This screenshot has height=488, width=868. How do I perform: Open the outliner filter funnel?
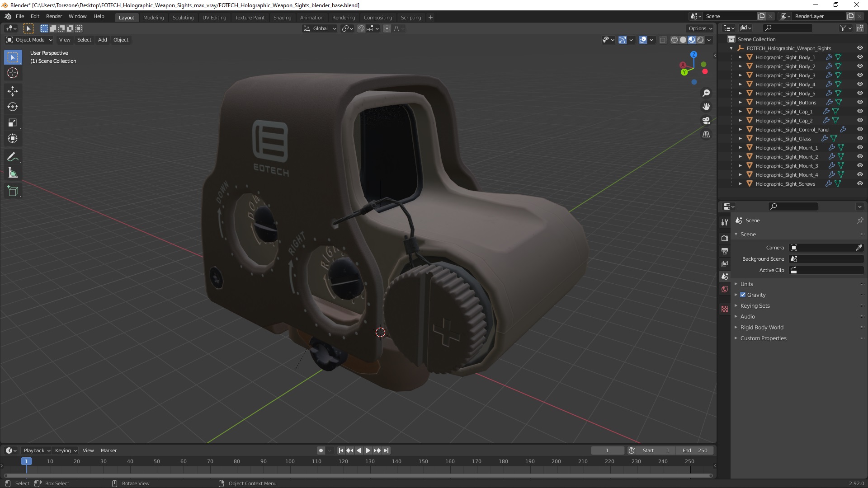[843, 28]
